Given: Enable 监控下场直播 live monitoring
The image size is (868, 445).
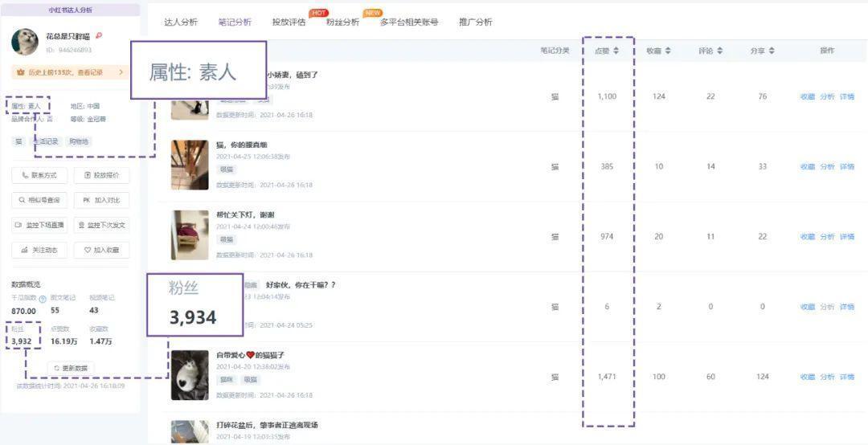Looking at the screenshot, I should pyautogui.click(x=40, y=225).
